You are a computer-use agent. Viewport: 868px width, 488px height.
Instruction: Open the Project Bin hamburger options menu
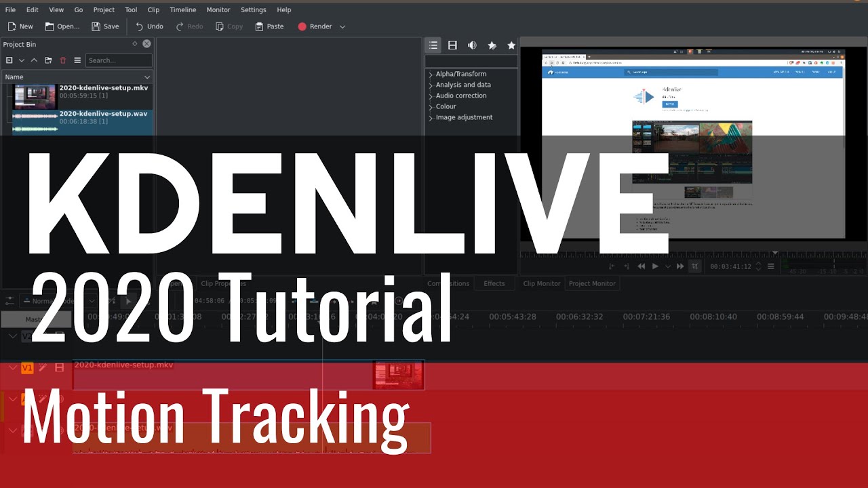[x=77, y=60]
